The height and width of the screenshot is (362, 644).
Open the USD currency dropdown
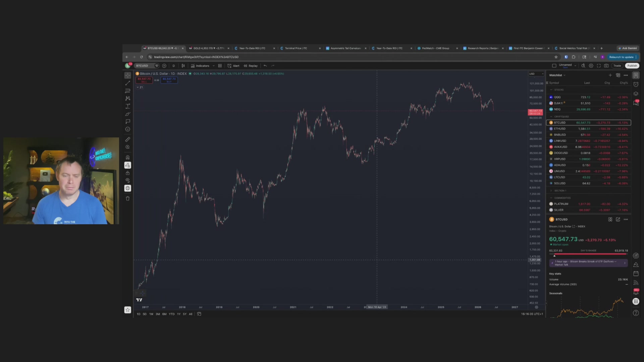(536, 74)
